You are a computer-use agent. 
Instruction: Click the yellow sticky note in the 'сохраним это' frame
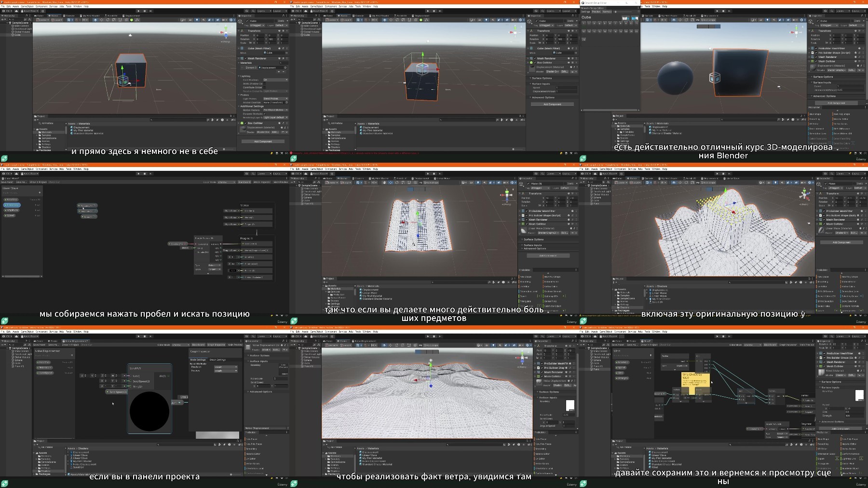click(x=695, y=383)
